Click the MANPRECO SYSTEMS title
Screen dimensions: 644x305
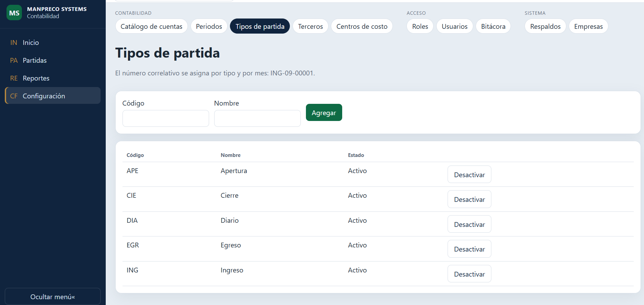pos(57,9)
